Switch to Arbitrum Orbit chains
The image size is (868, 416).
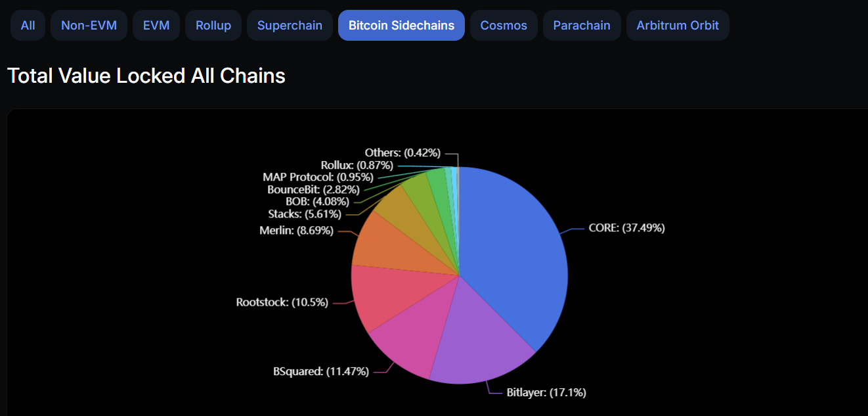pyautogui.click(x=678, y=25)
